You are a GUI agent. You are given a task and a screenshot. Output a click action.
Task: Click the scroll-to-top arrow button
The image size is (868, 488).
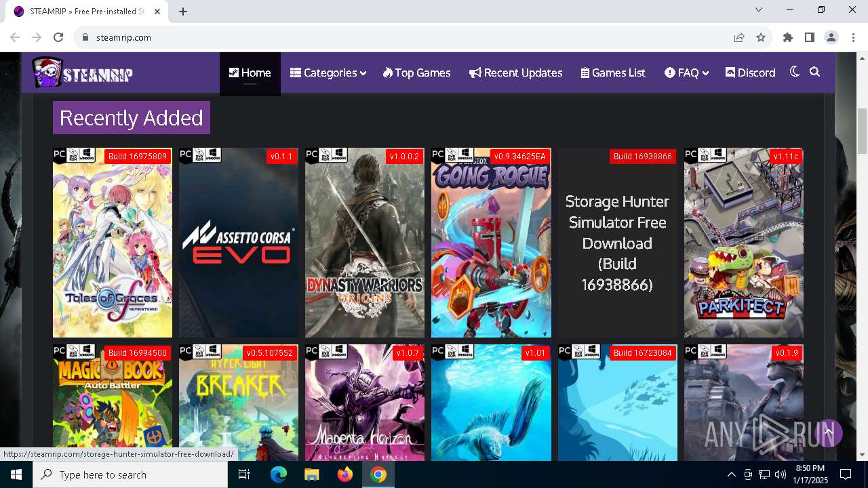(x=828, y=432)
